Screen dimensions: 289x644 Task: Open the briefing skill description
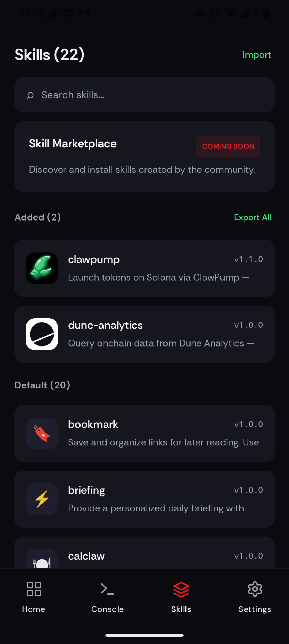[x=156, y=508]
